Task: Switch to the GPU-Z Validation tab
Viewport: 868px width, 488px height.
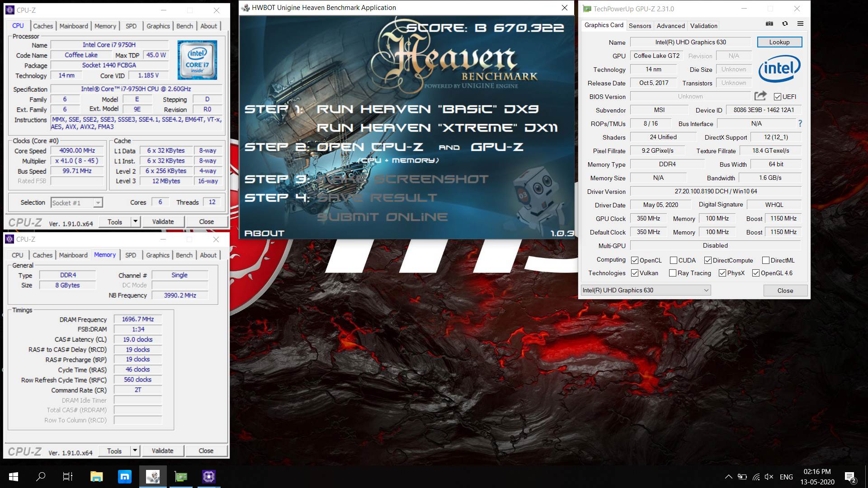Action: [x=703, y=26]
